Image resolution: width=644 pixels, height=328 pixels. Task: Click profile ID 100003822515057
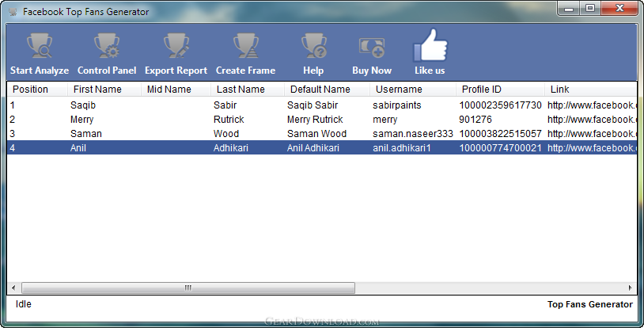(500, 134)
